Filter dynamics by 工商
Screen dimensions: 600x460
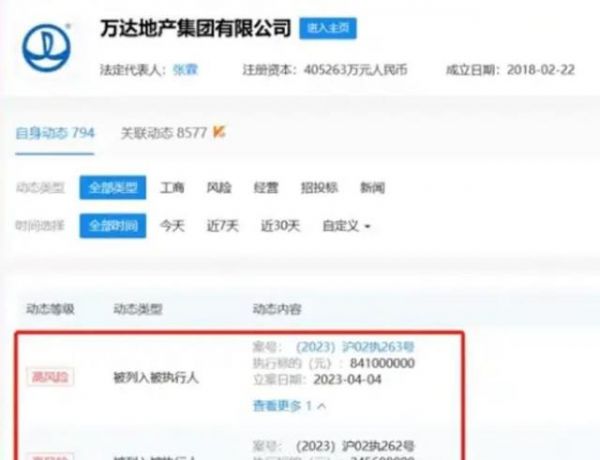172,188
